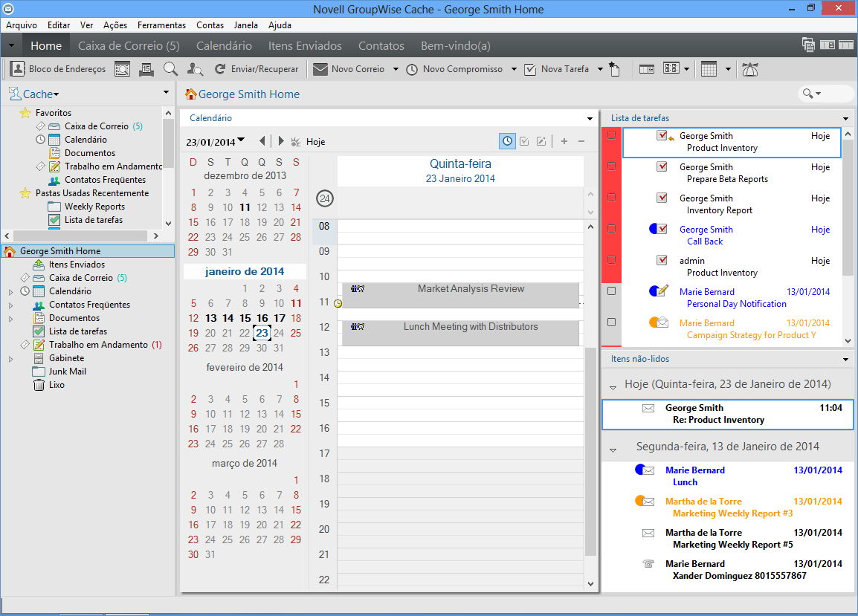
Task: Click the Hoje today button
Action: pyautogui.click(x=309, y=142)
